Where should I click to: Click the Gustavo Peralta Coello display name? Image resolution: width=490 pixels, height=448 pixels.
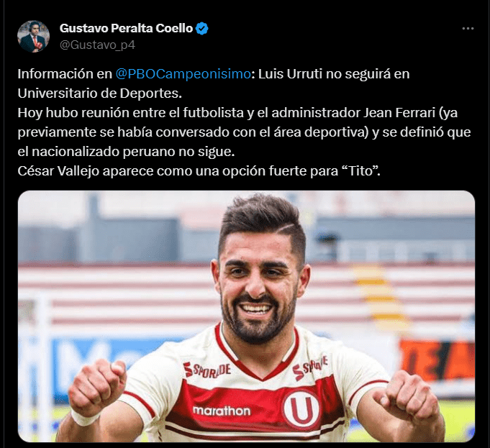click(x=126, y=29)
